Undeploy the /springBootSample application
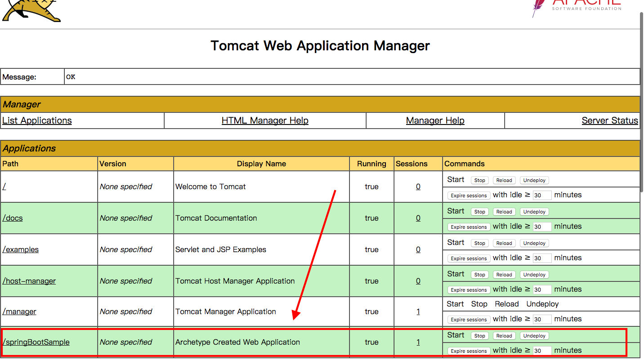This screenshot has height=360, width=644. (534, 336)
